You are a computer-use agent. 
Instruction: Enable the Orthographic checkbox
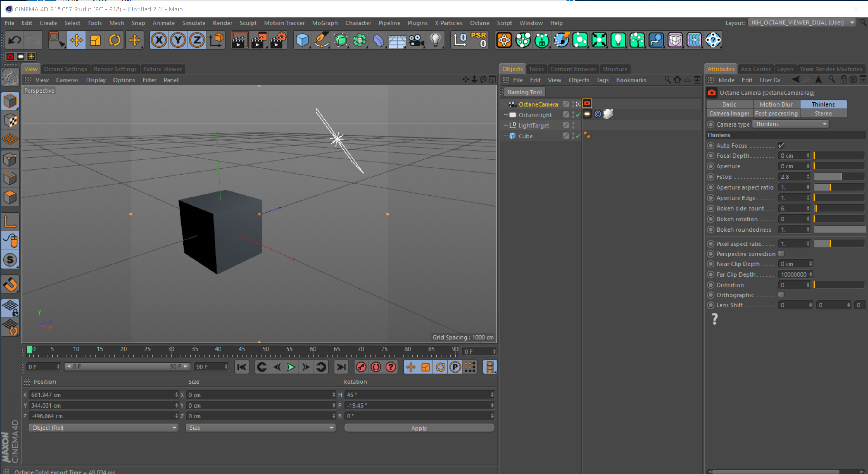(781, 295)
